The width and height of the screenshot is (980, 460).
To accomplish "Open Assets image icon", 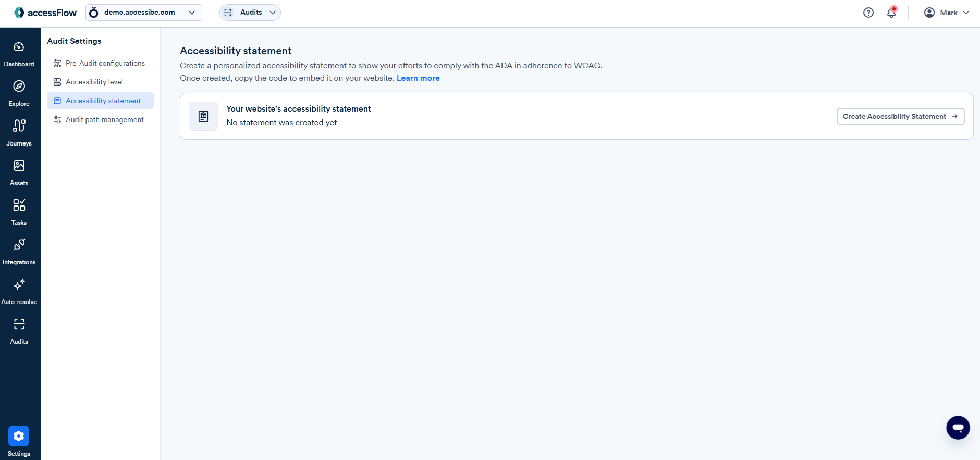I will click(19, 165).
